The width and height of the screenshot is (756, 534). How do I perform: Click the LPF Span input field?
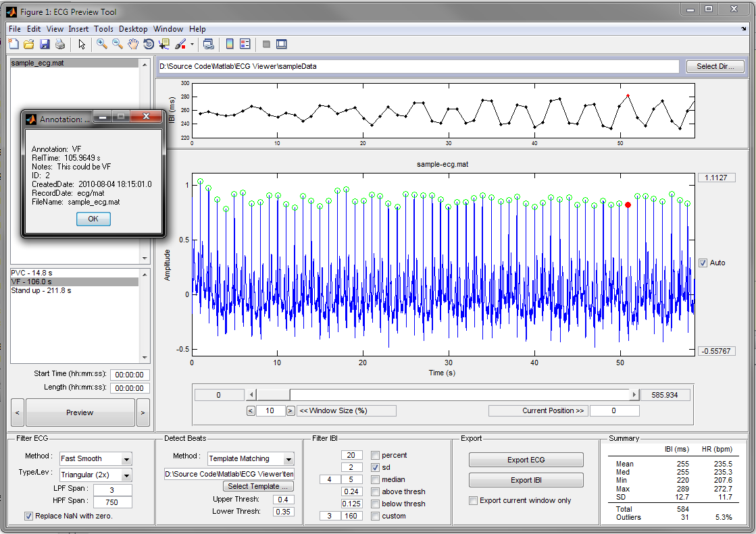(x=112, y=490)
